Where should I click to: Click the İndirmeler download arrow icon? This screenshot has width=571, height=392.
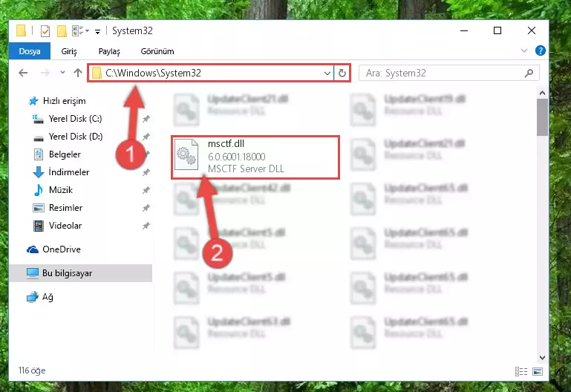coord(38,172)
